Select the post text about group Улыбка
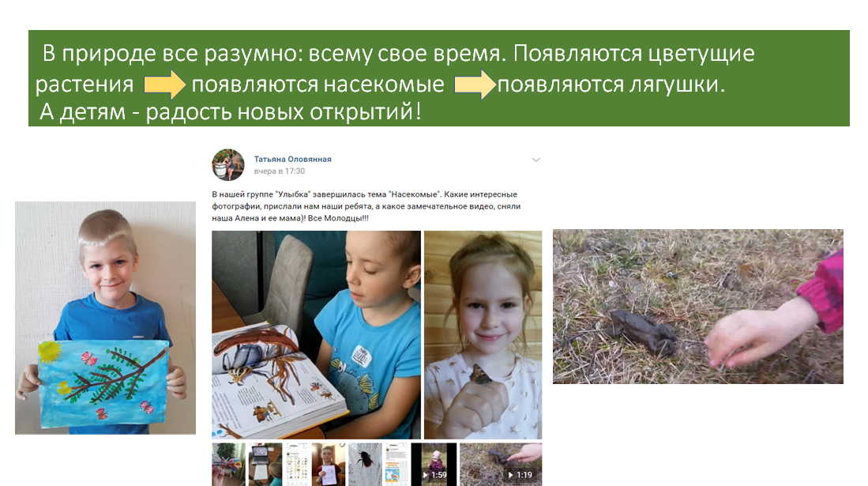This screenshot has height=486, width=868. point(366,206)
